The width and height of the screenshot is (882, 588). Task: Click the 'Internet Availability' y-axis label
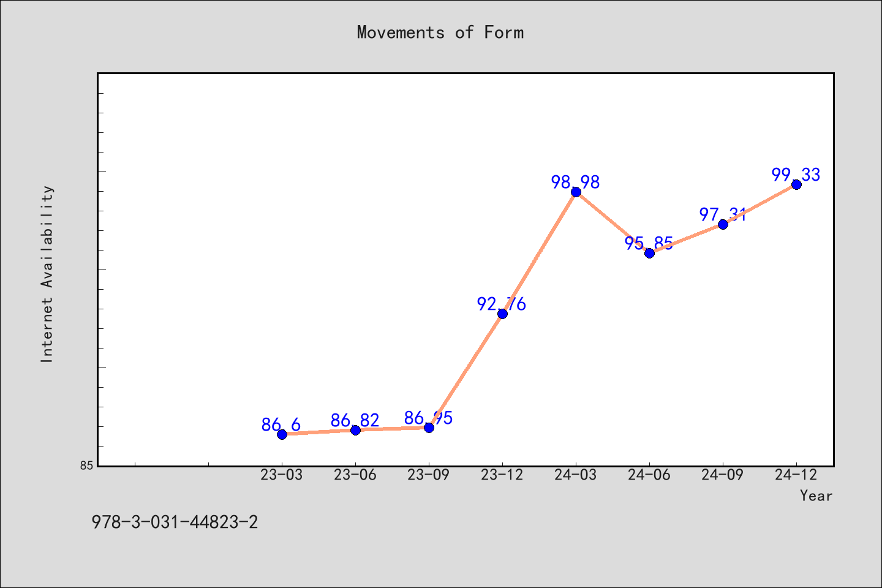point(47,274)
